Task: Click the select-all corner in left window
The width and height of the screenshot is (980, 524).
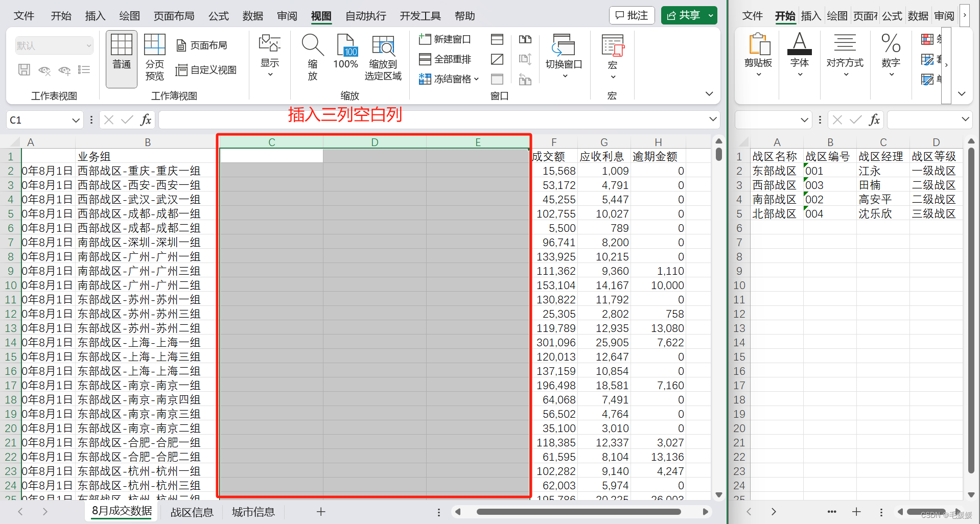Action: pyautogui.click(x=11, y=142)
